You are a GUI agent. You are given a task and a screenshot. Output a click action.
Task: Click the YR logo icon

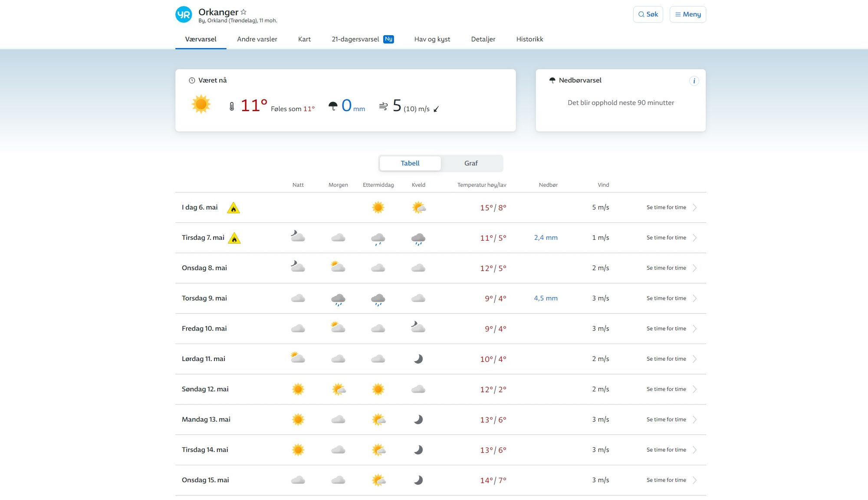184,14
